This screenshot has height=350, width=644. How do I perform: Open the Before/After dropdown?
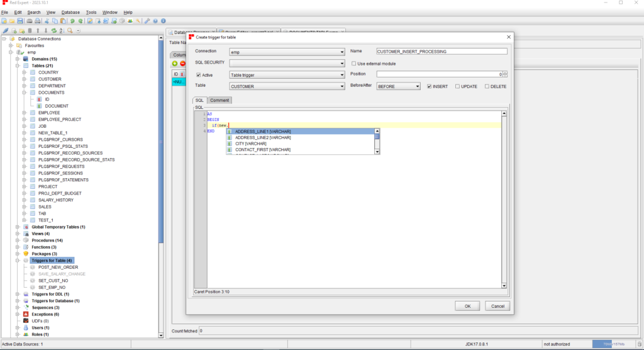(398, 86)
